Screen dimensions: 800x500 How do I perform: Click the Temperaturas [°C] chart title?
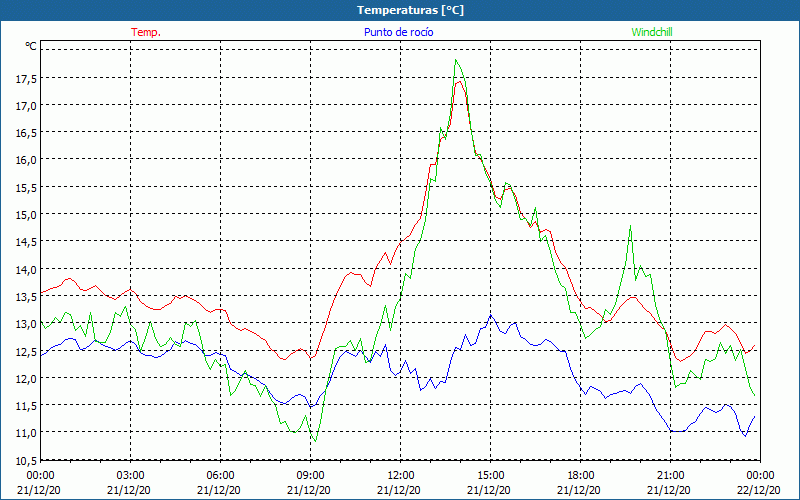(410, 10)
